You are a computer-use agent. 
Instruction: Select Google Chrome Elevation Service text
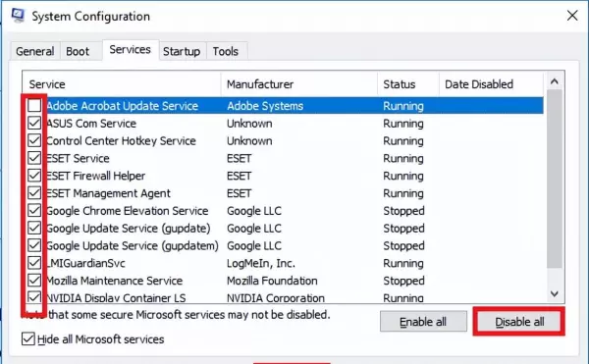128,211
